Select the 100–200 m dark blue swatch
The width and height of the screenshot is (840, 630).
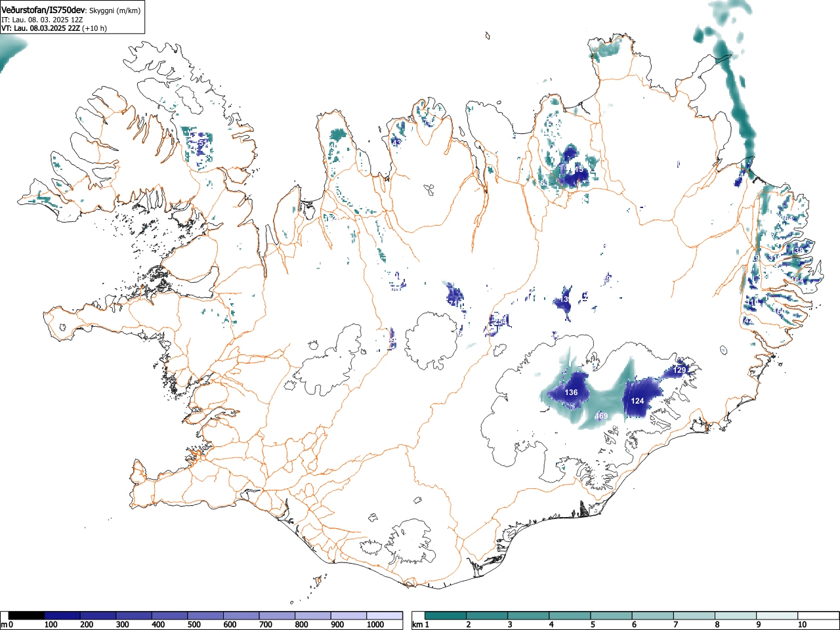pos(62,616)
